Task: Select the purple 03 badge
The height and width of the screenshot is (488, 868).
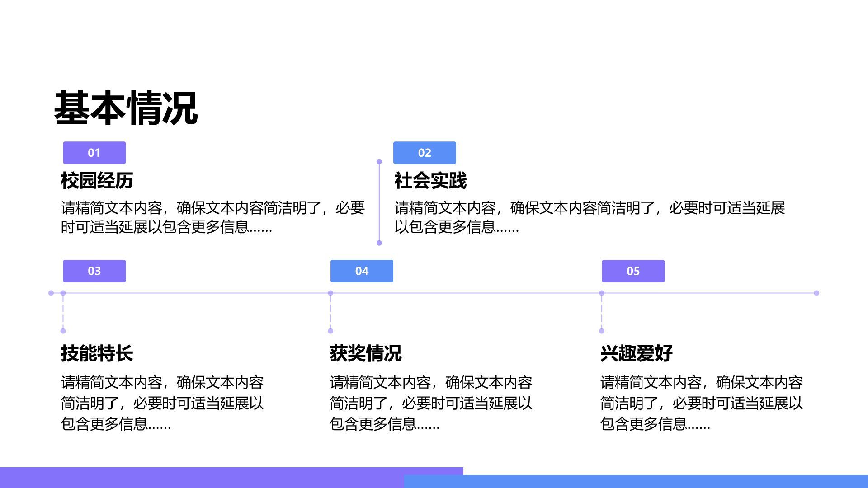Action: [94, 271]
